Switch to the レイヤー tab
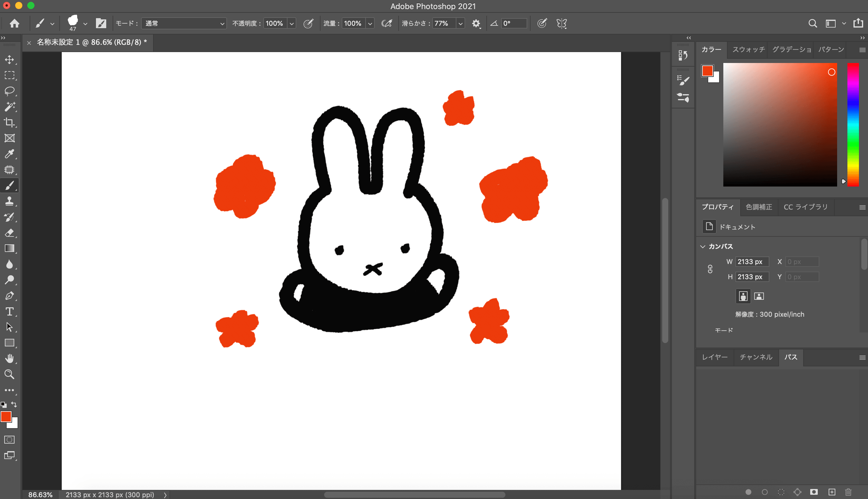868x499 pixels. (x=715, y=358)
